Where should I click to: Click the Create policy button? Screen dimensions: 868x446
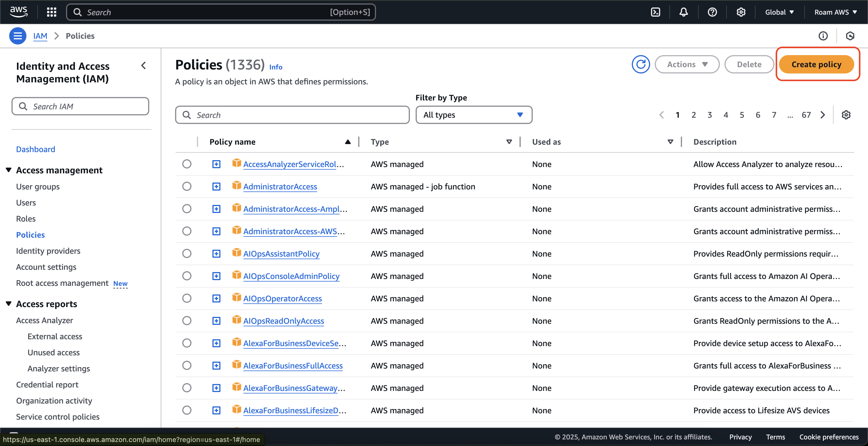816,64
